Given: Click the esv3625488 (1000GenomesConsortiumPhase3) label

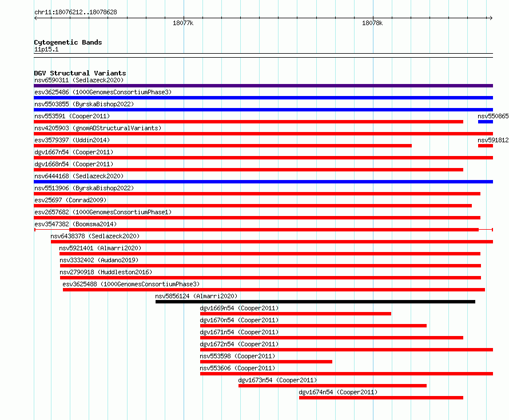Looking at the screenshot, I should 131,284.
